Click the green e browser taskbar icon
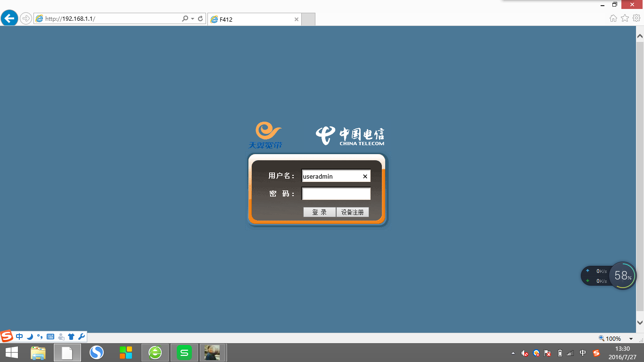Viewport: 644px width, 362px height. point(155,353)
